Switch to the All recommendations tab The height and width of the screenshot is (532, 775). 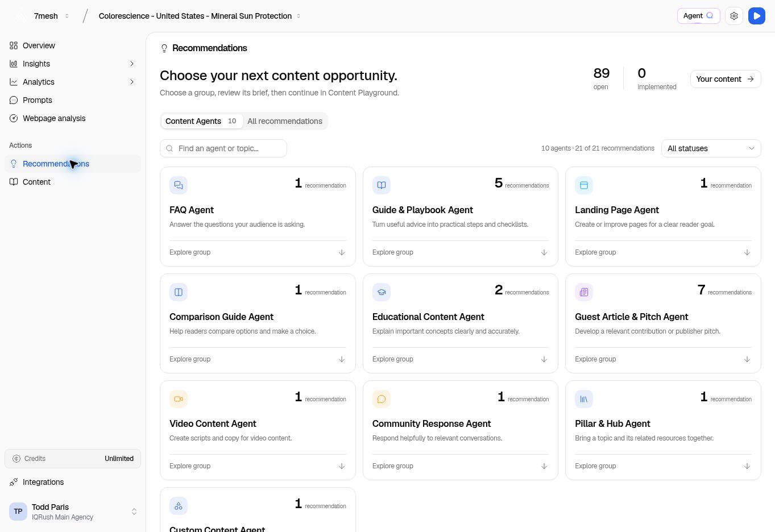[x=285, y=121]
